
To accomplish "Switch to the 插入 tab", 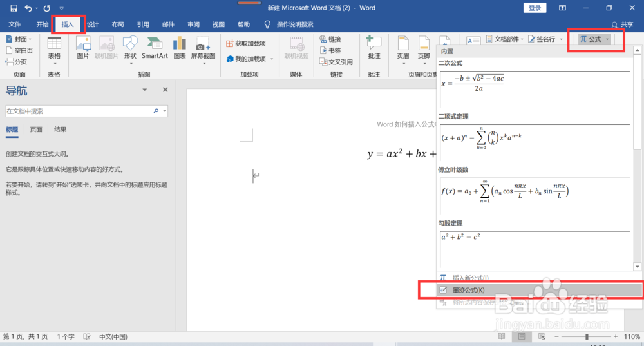I will coord(68,24).
